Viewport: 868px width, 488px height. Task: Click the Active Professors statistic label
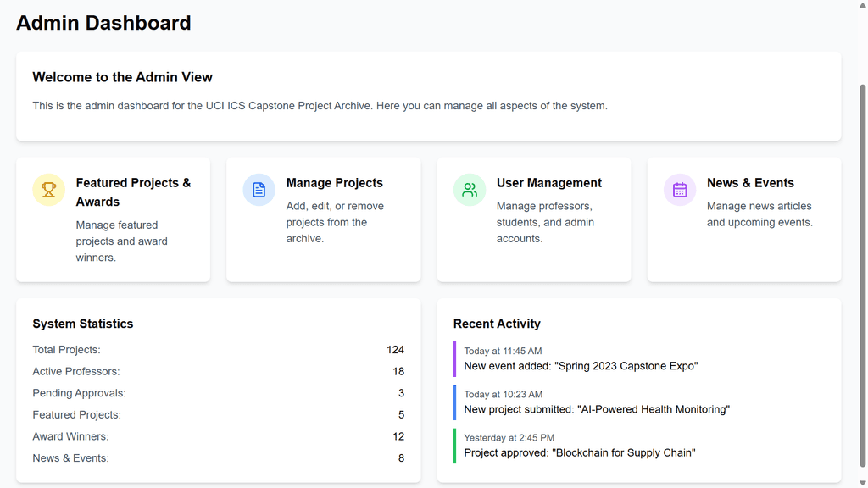click(76, 371)
